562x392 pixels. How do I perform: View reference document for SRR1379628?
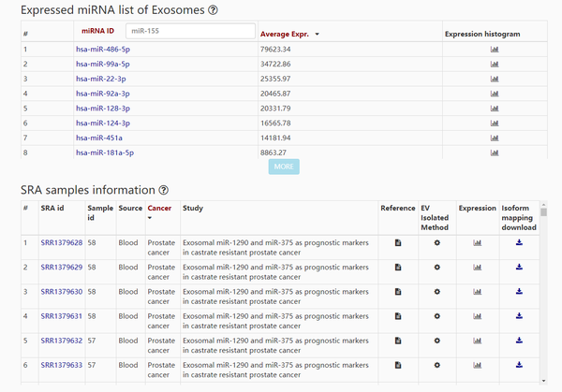tap(397, 243)
